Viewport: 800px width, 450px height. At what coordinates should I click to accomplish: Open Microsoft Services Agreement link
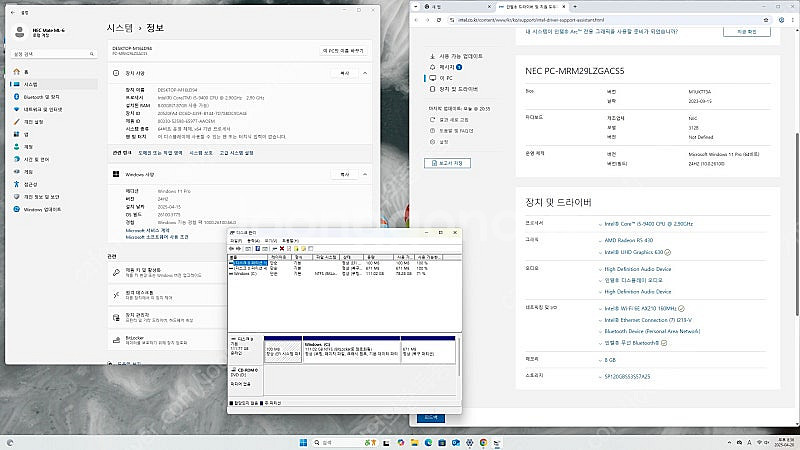pos(147,231)
